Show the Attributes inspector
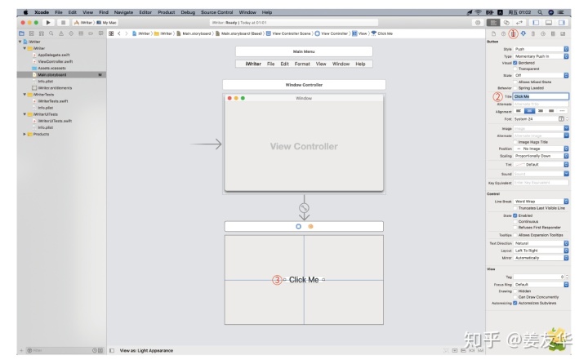 point(523,33)
